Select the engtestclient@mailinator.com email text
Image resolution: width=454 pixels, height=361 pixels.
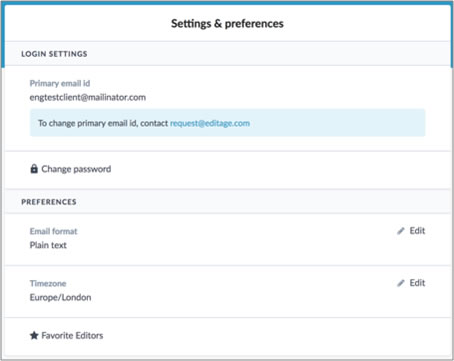pyautogui.click(x=88, y=97)
